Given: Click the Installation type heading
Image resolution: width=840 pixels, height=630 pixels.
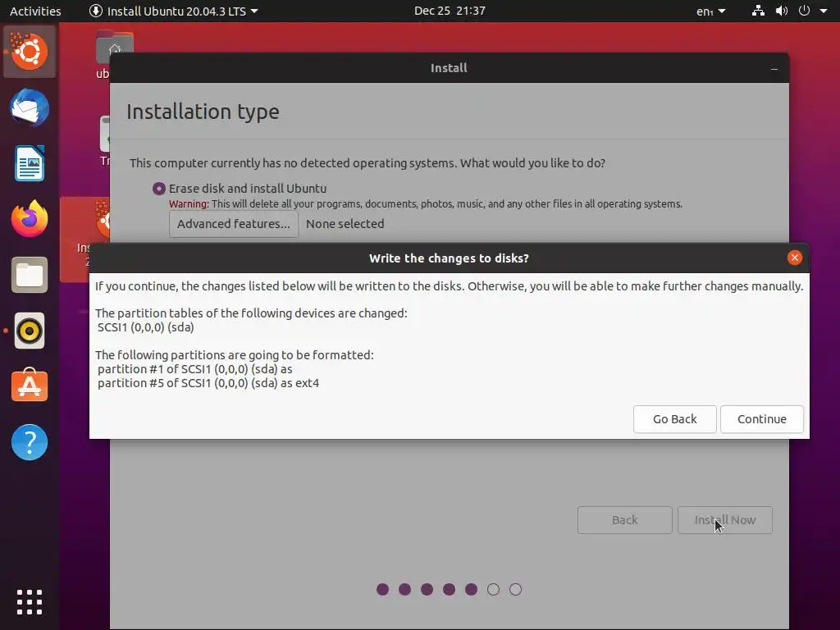Looking at the screenshot, I should (203, 112).
